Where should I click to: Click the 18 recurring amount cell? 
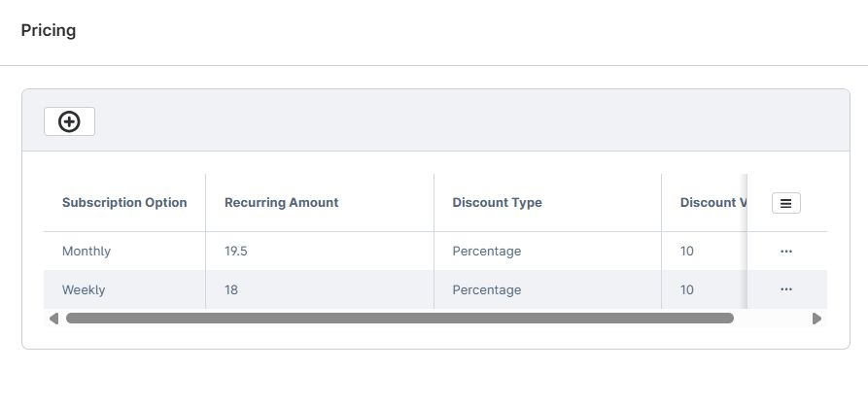tap(231, 289)
